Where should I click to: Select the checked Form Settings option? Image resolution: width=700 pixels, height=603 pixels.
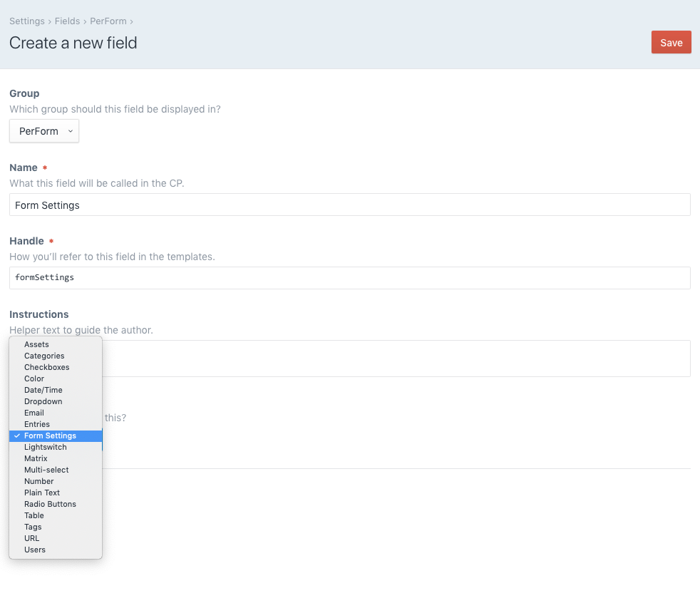[x=50, y=435]
